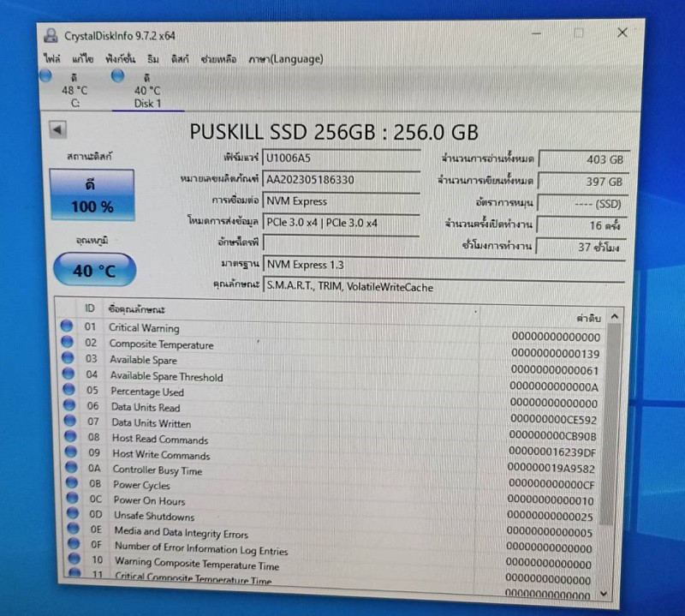Open the ภาษา(Language) menu
This screenshot has height=616, width=685.
(285, 59)
